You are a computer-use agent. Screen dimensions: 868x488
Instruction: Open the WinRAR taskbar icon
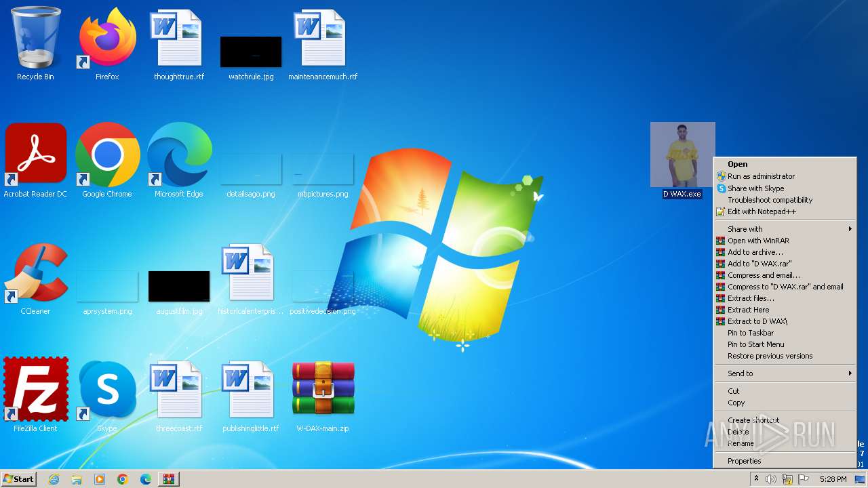169,479
